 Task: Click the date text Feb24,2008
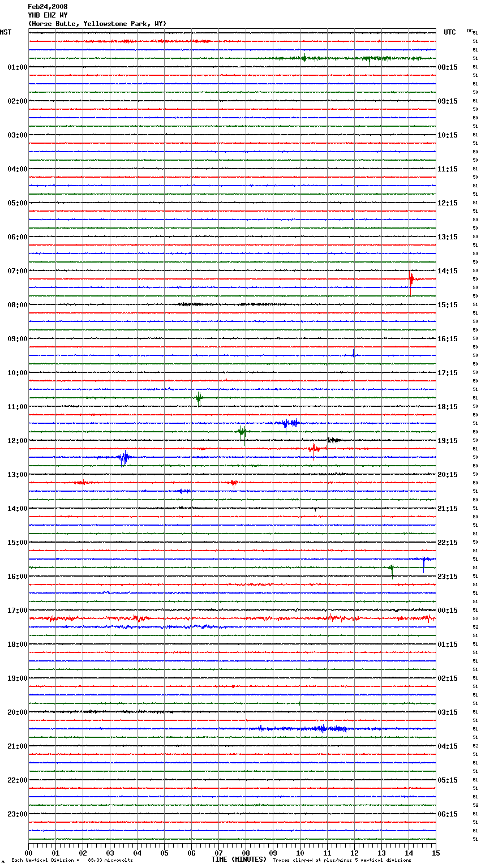[48, 7]
